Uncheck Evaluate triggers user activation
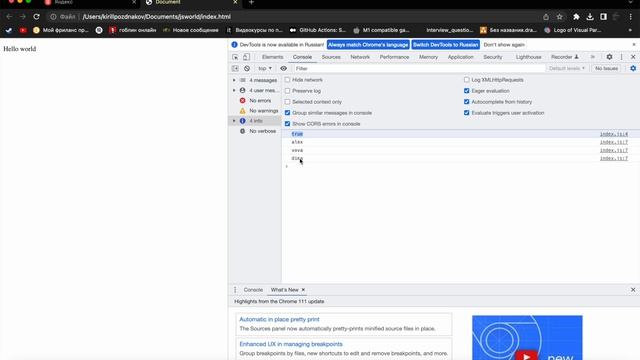The width and height of the screenshot is (640, 360). [467, 113]
